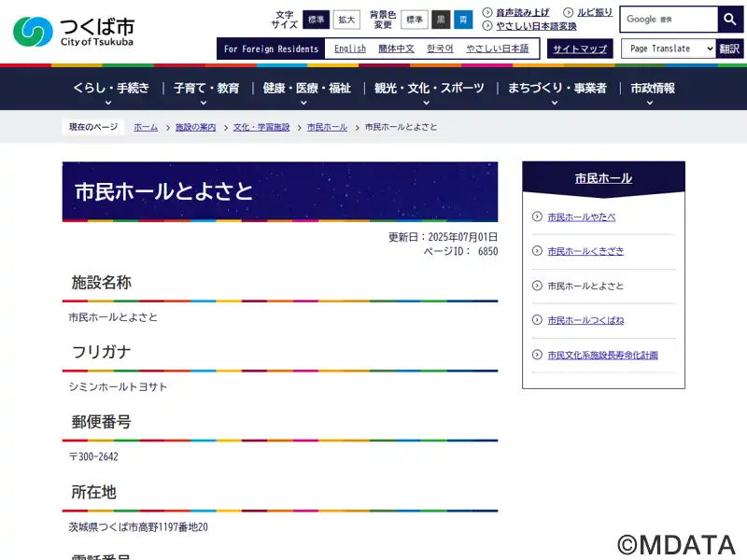Open the Page Translate dropdown
This screenshot has width=747, height=560.
[669, 49]
